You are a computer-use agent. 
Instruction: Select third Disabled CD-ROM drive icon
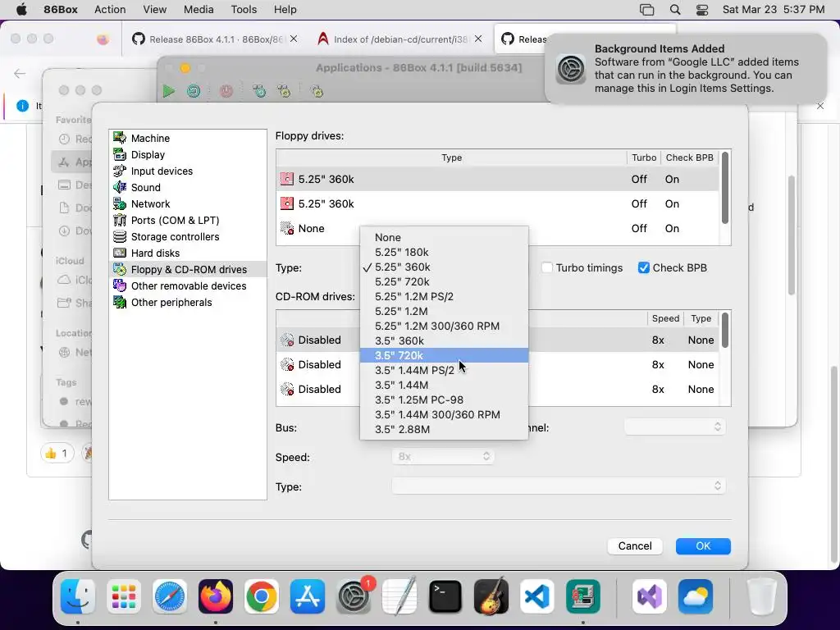coord(287,389)
